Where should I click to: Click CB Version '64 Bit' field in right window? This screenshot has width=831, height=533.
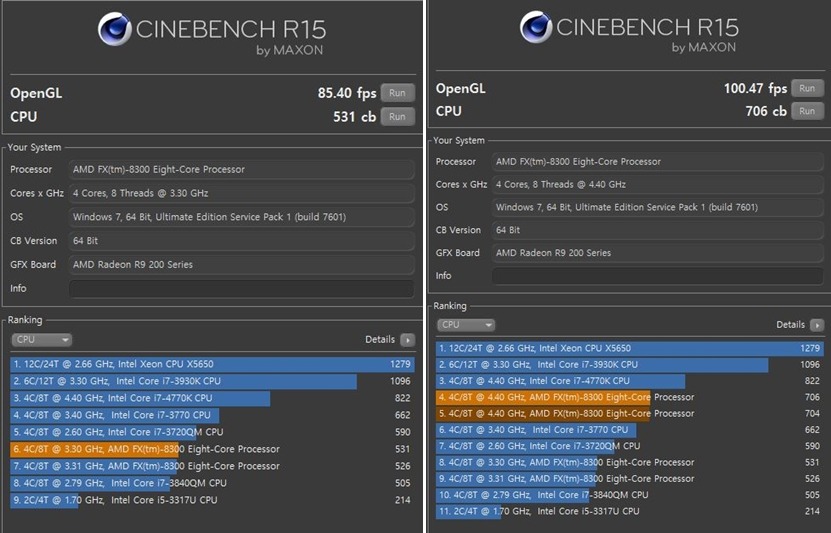(x=658, y=230)
